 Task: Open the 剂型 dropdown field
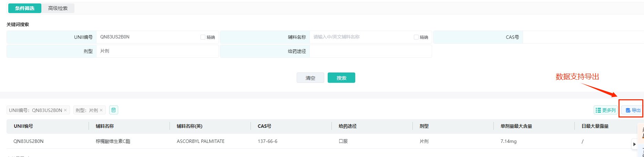(157, 51)
